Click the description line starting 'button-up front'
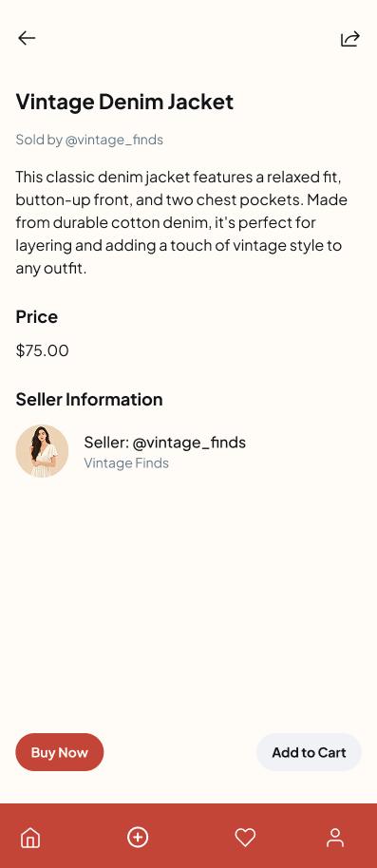 (x=181, y=199)
